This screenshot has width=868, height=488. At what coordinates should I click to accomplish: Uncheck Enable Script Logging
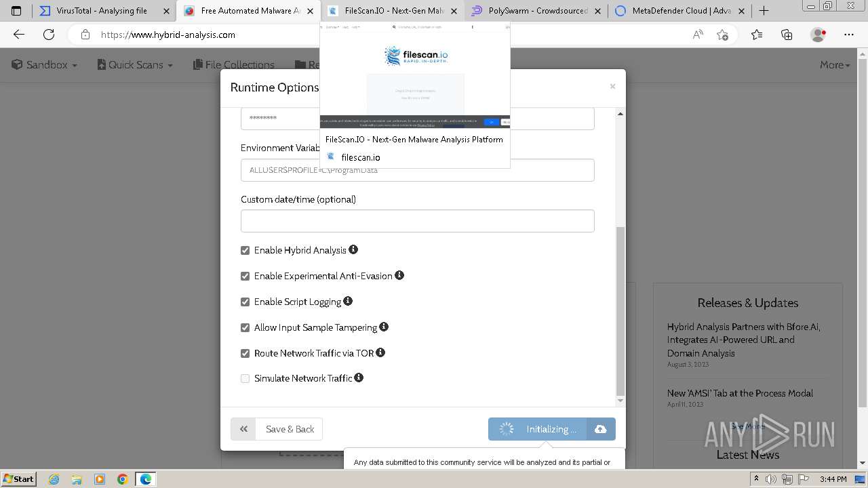click(x=245, y=302)
